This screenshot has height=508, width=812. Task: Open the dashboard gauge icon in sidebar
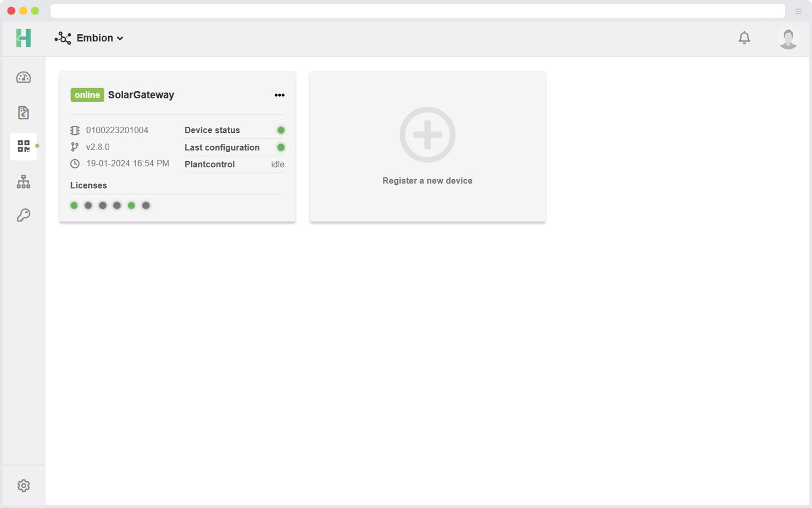24,78
